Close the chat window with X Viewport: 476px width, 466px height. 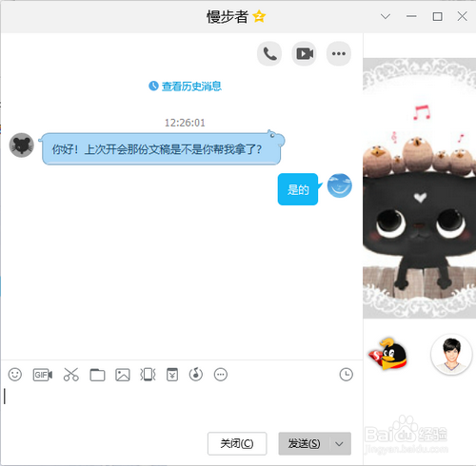(x=462, y=16)
